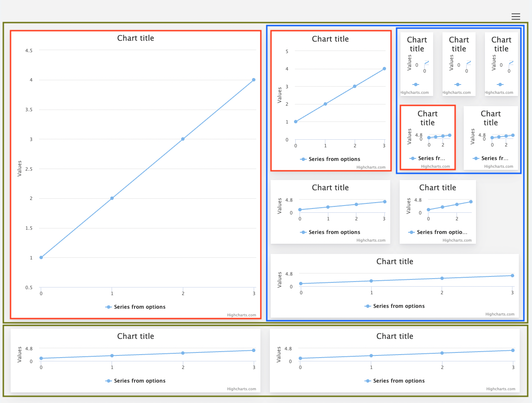This screenshot has height=403, width=532.
Task: Toggle "Series from options" legend on large left chart
Action: tap(139, 307)
